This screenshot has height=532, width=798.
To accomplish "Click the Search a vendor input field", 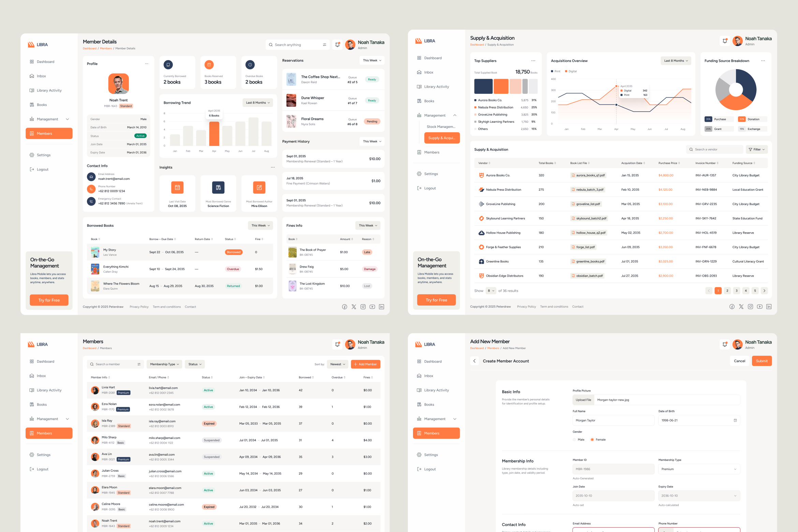I will pos(714,149).
